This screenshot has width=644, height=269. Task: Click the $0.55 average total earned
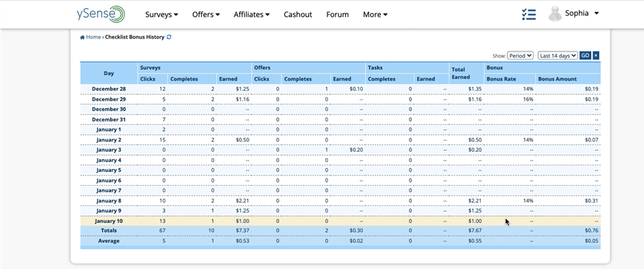pyautogui.click(x=475, y=241)
